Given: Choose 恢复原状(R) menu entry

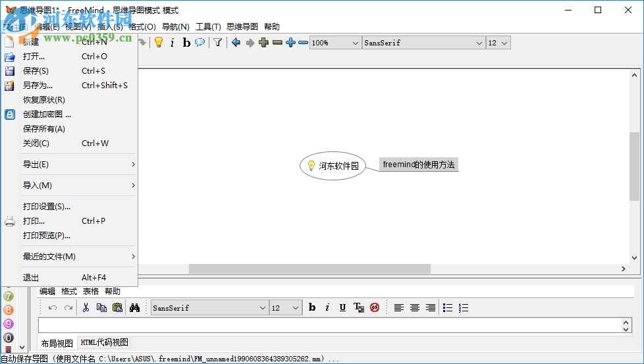Looking at the screenshot, I should coord(69,99).
